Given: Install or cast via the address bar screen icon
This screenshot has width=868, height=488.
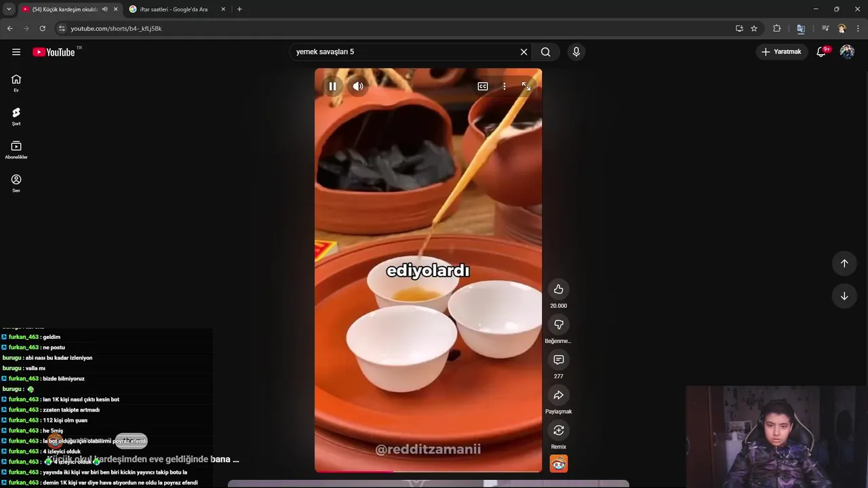Looking at the screenshot, I should tap(739, 28).
